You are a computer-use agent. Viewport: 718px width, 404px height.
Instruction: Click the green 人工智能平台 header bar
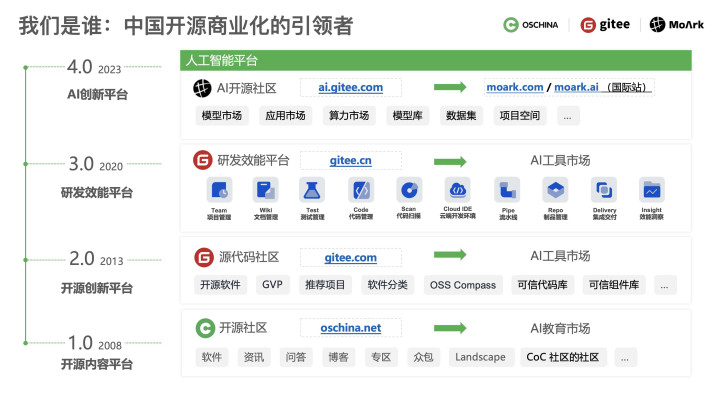(435, 60)
